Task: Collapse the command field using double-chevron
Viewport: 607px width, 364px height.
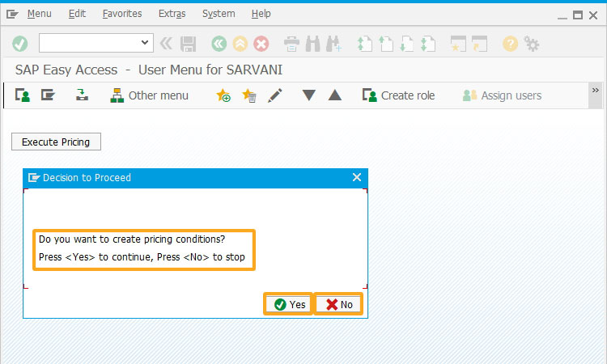Action: tap(166, 44)
